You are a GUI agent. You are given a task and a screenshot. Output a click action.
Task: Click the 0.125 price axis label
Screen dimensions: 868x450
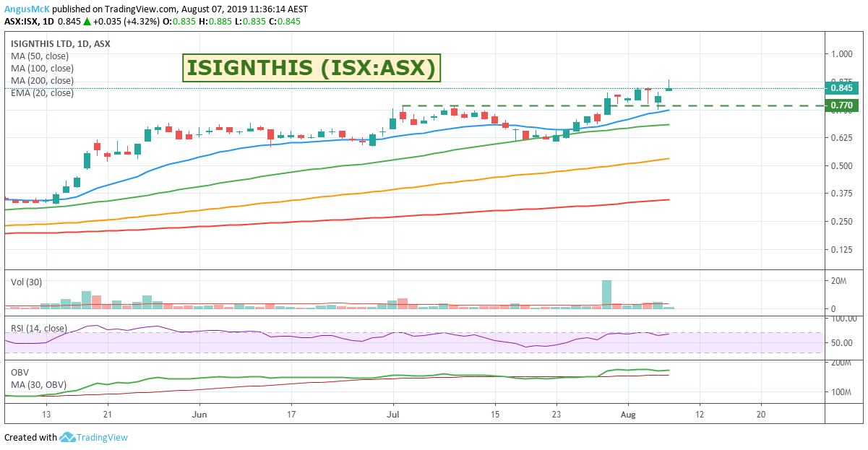pos(841,249)
